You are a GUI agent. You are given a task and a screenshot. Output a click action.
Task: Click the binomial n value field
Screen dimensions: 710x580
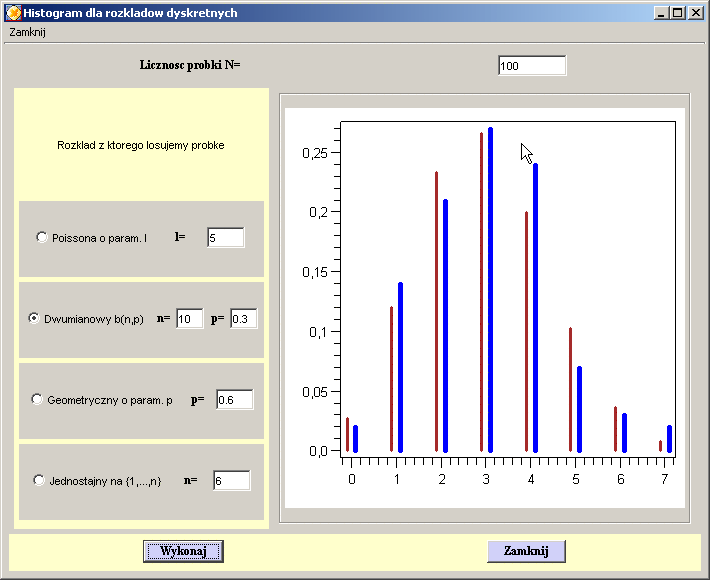189,319
